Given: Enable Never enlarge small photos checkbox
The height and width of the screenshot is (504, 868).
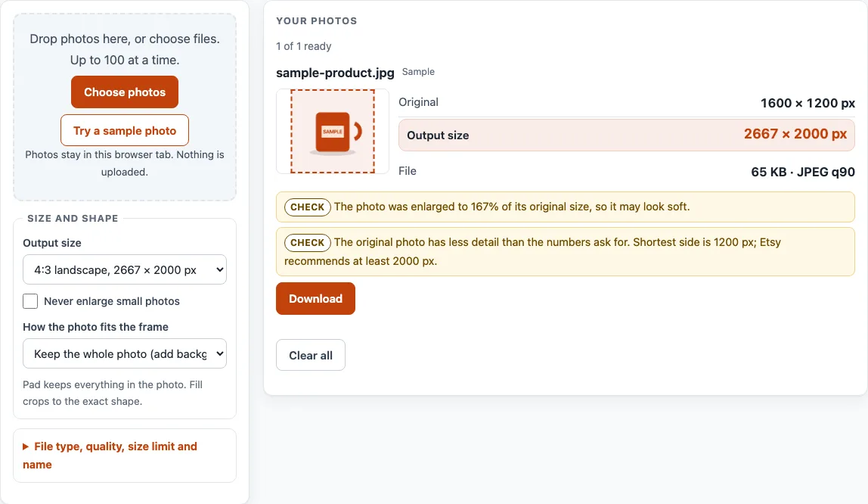Looking at the screenshot, I should click(x=30, y=301).
